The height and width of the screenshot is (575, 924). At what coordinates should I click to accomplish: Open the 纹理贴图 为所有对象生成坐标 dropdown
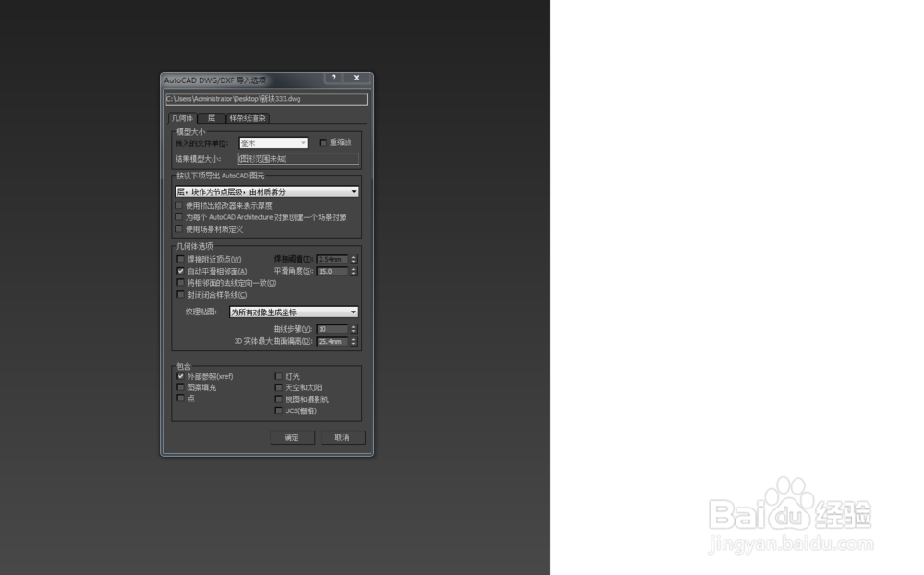pyautogui.click(x=294, y=312)
